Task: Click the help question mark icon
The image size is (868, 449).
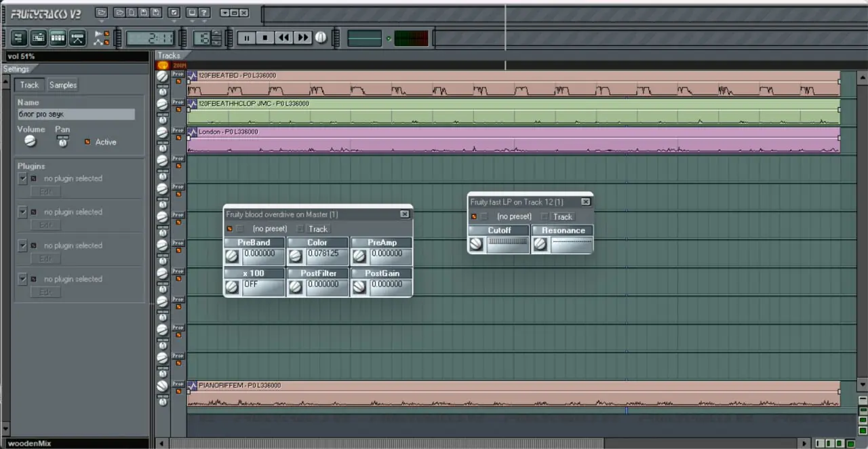Action: click(204, 12)
